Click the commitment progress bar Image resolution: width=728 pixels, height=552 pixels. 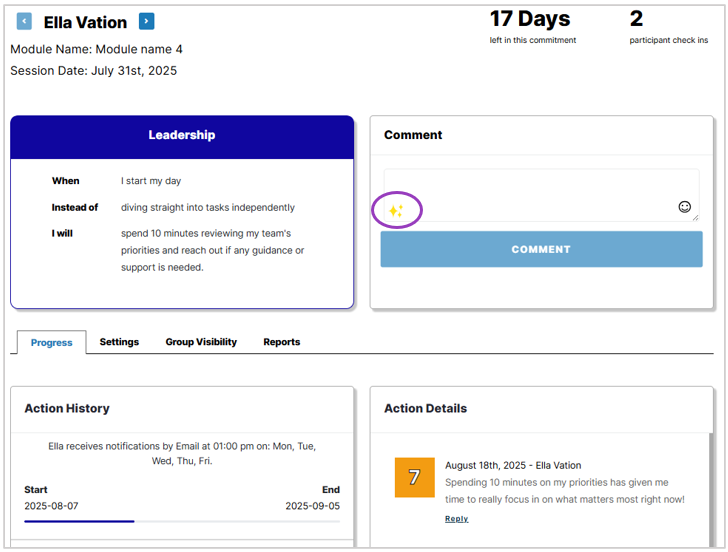(x=182, y=521)
